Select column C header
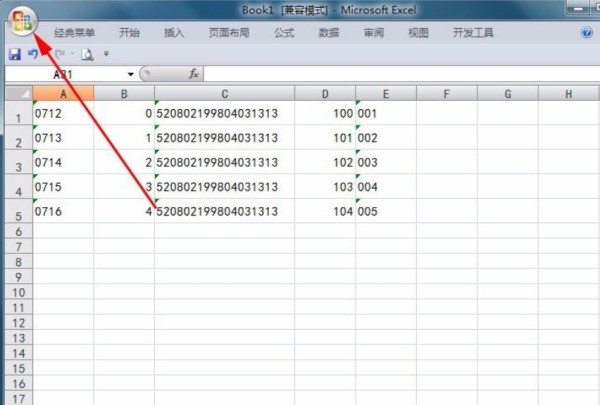The image size is (600, 405). pyautogui.click(x=225, y=94)
